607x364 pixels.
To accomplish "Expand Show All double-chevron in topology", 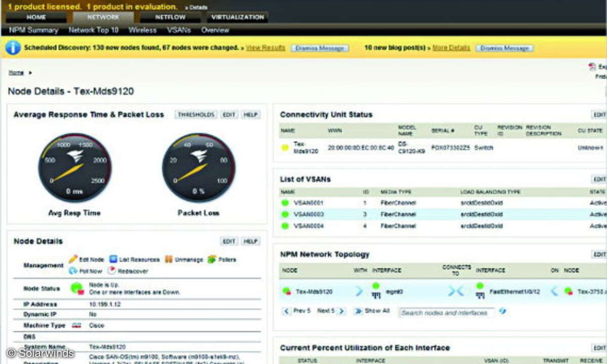I will coord(358,311).
